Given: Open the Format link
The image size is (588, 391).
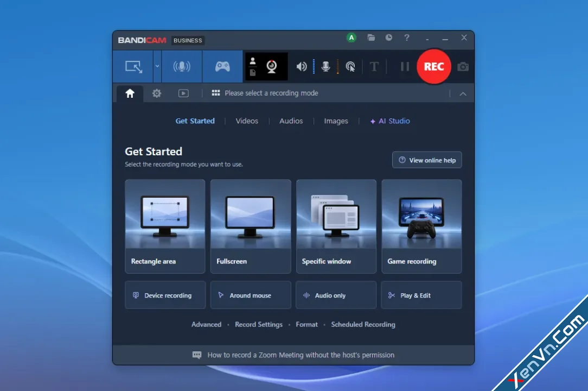Looking at the screenshot, I should point(307,325).
